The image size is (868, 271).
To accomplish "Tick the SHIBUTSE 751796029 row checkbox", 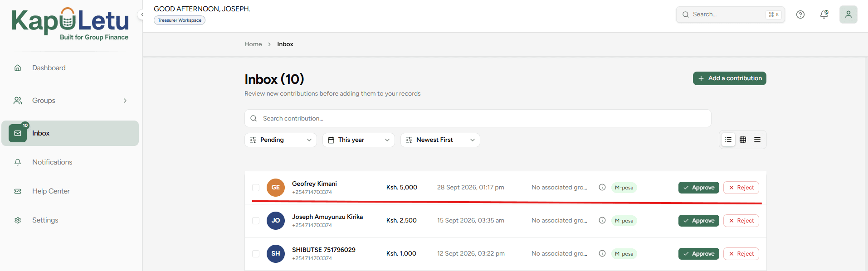I will coord(256,254).
